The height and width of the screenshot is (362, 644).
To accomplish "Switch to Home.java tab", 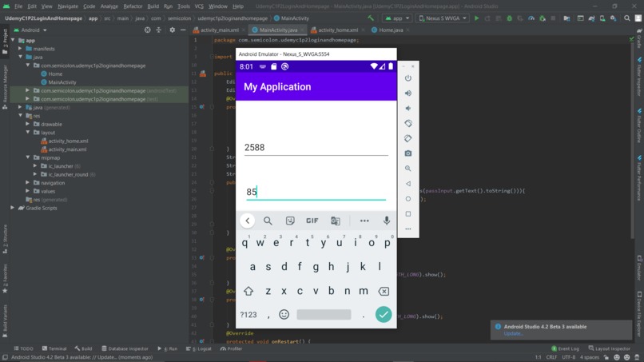I will (x=391, y=30).
